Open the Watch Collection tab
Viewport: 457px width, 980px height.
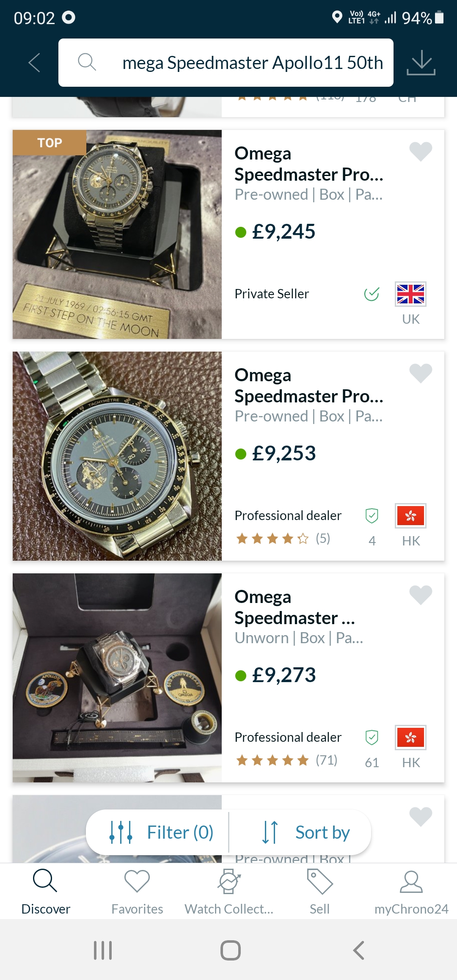pyautogui.click(x=229, y=891)
